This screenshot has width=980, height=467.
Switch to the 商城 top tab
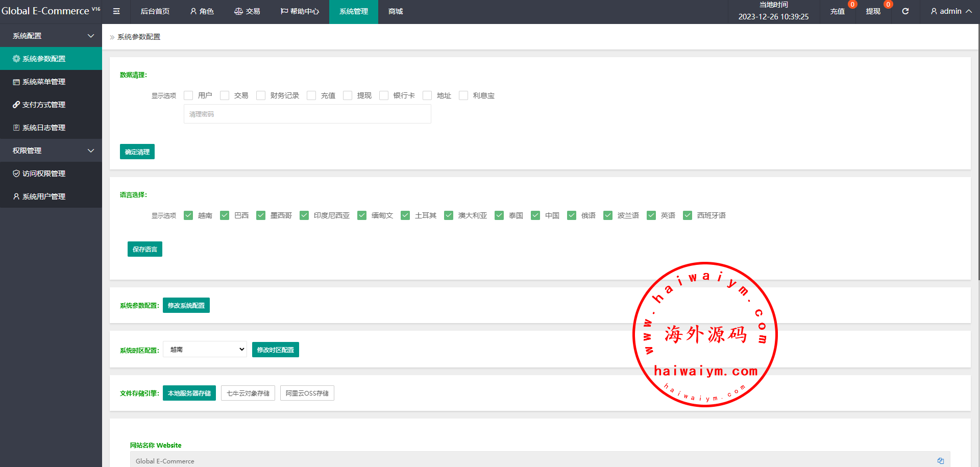click(396, 11)
